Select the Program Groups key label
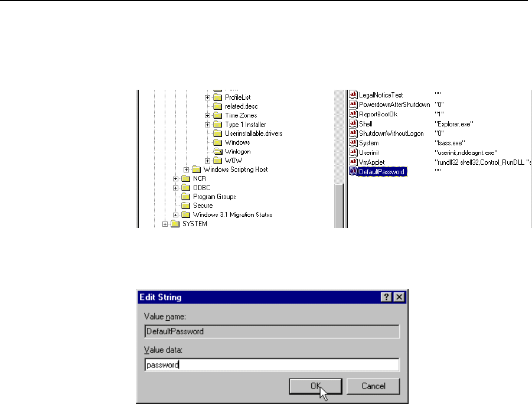This screenshot has height=404, width=532. (x=214, y=197)
